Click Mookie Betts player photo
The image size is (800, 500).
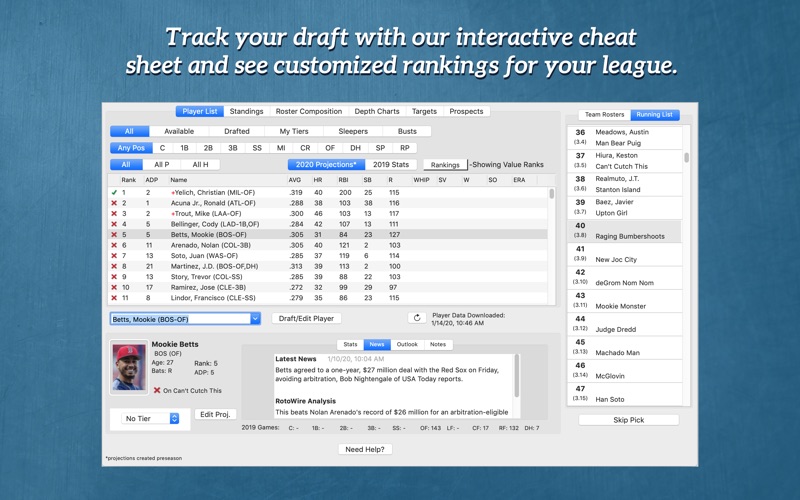pos(129,367)
